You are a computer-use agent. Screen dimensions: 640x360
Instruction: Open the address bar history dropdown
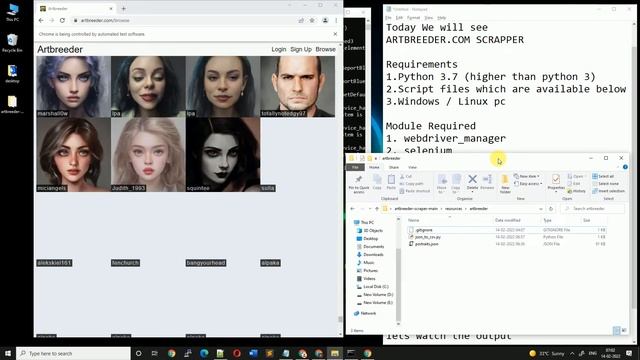click(x=541, y=209)
